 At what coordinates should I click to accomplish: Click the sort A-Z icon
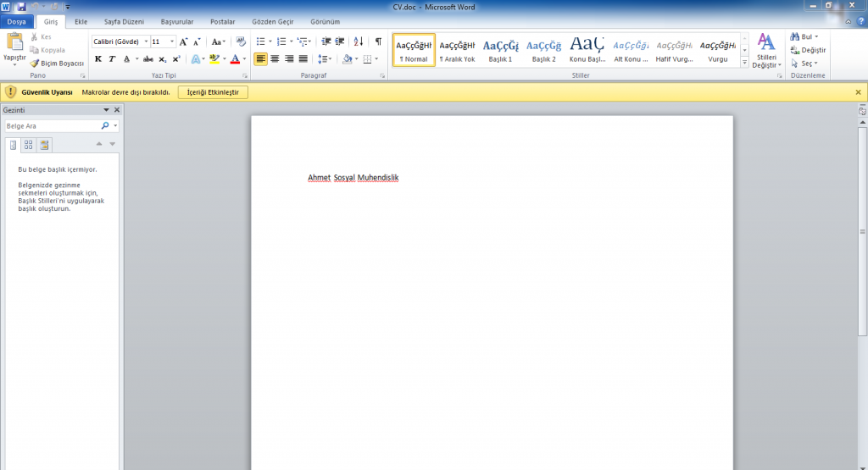[358, 41]
